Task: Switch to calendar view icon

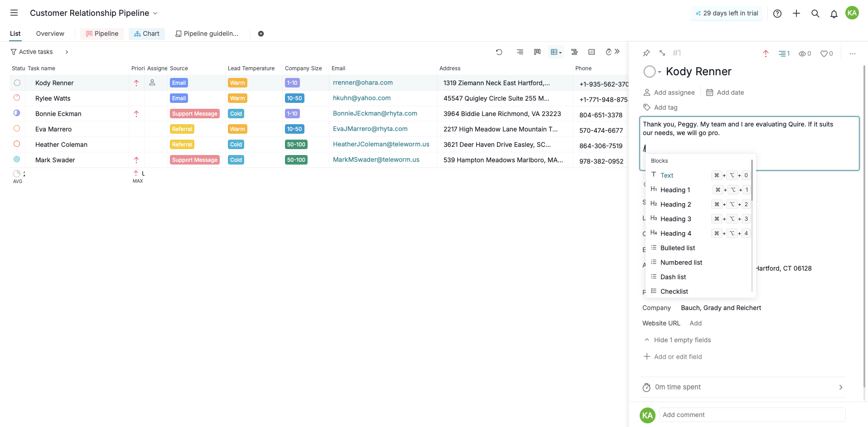Action: click(x=592, y=52)
